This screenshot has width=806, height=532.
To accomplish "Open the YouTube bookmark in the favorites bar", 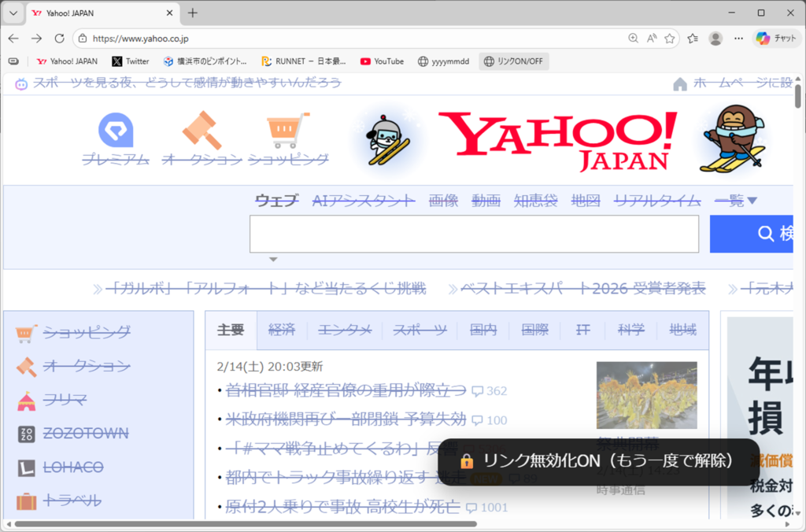I will pos(382,61).
